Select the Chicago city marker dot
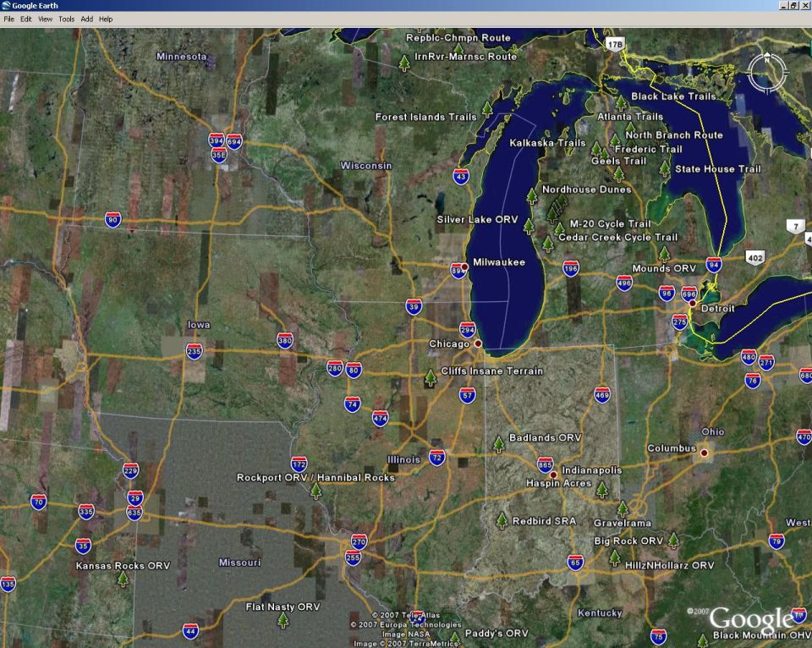The width and height of the screenshot is (812, 648). 478,343
